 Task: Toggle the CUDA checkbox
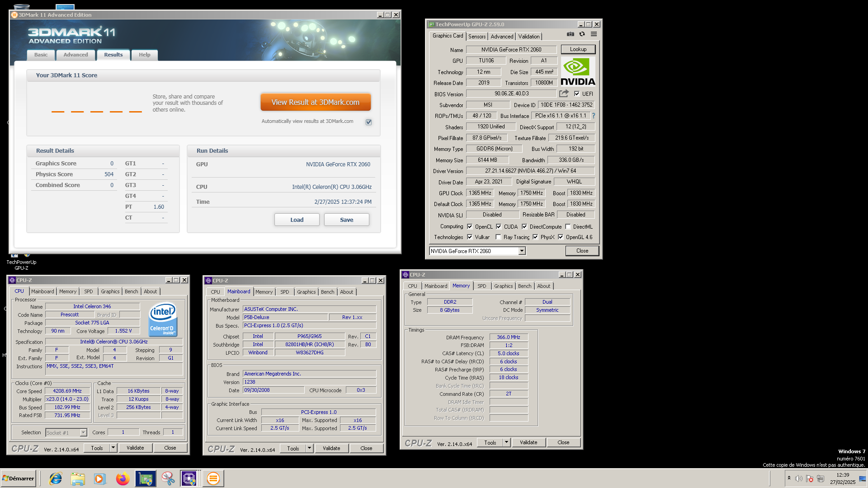click(499, 226)
